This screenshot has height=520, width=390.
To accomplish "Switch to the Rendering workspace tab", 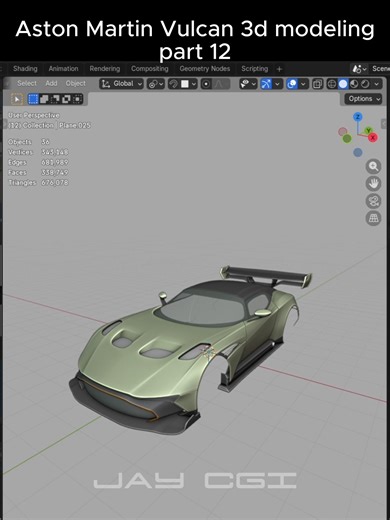I will click(x=105, y=69).
